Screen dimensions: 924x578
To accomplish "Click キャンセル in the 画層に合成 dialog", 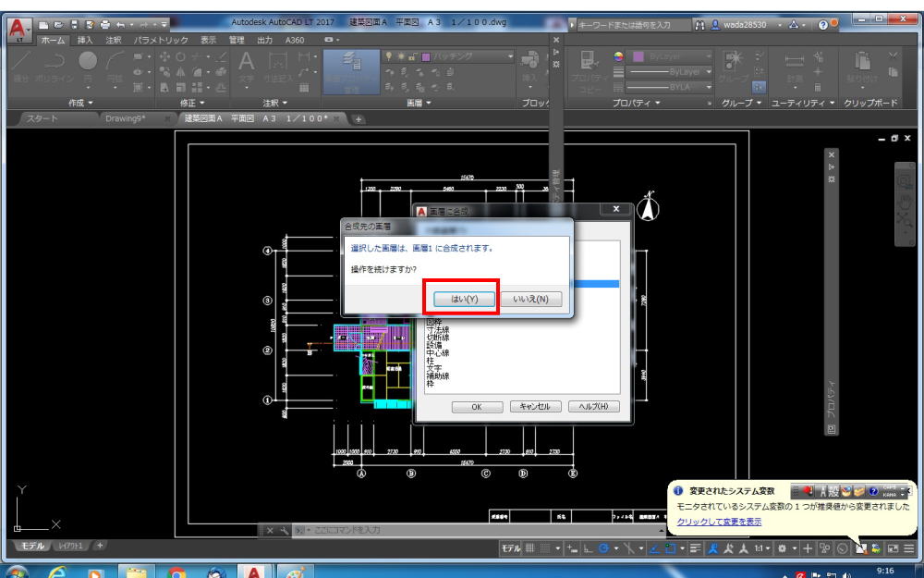I will coord(535,407).
